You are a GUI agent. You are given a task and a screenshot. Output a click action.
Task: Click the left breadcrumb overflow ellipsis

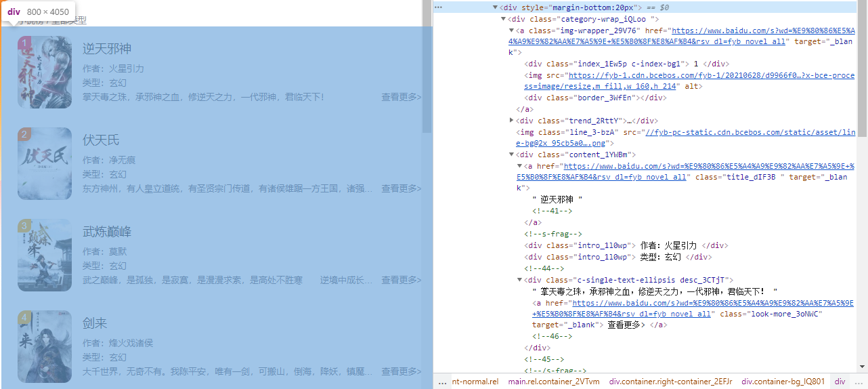[443, 382]
